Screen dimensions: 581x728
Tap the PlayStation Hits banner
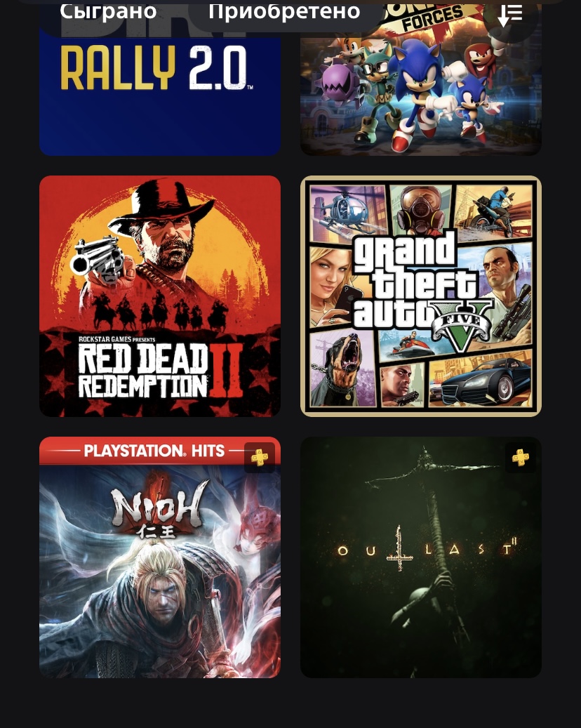[153, 451]
